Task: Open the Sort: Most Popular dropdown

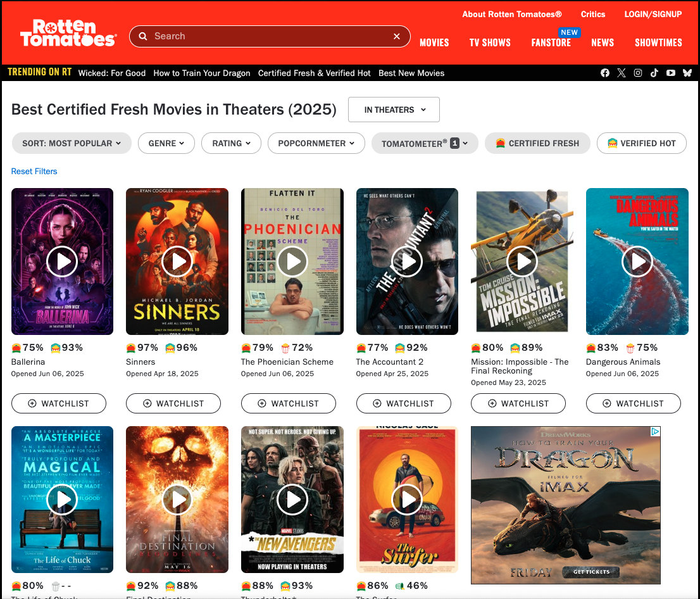Action: point(72,143)
